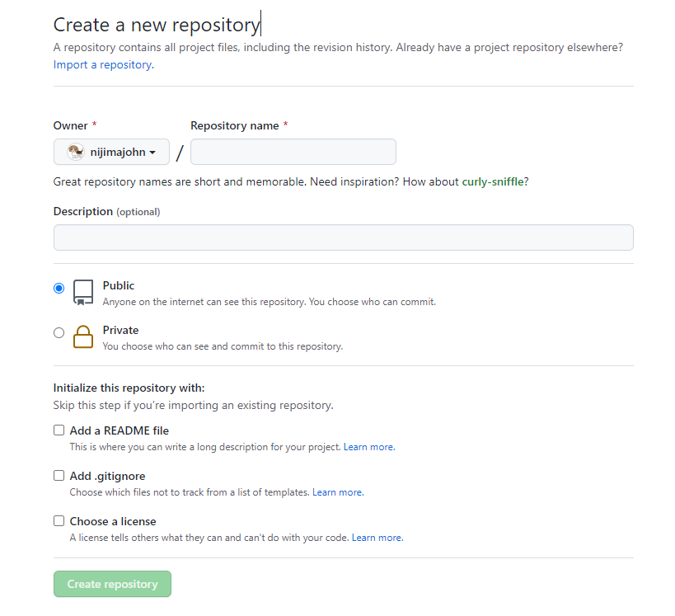This screenshot has width=675, height=616.
Task: Click the Repository name input field
Action: pyautogui.click(x=293, y=152)
